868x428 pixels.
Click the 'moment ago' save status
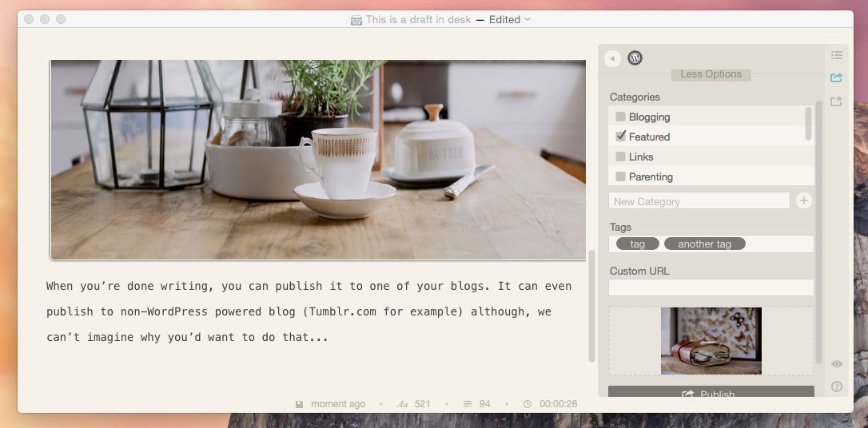tap(337, 404)
